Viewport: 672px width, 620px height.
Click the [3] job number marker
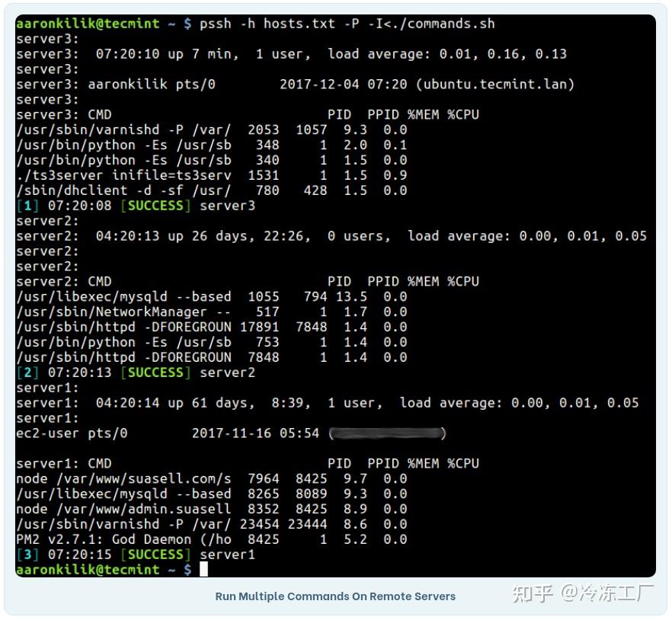(27, 554)
